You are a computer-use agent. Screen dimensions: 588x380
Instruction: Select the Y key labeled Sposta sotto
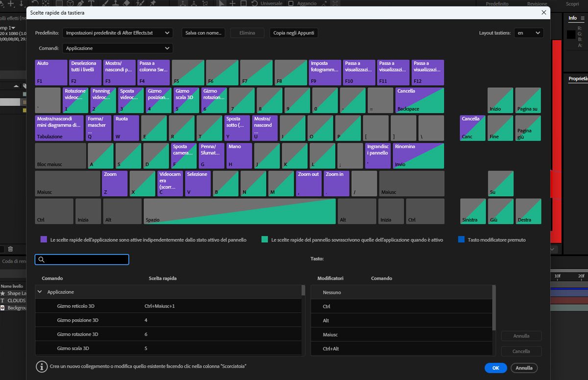pos(237,128)
